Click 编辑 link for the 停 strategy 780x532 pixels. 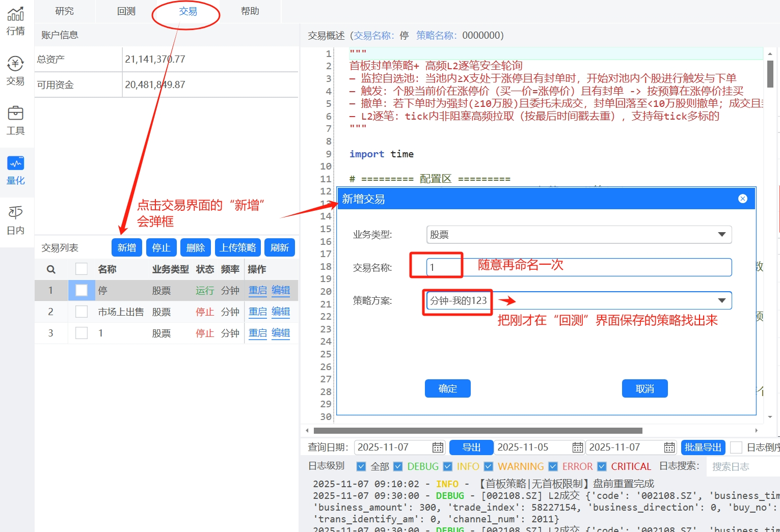tap(281, 290)
